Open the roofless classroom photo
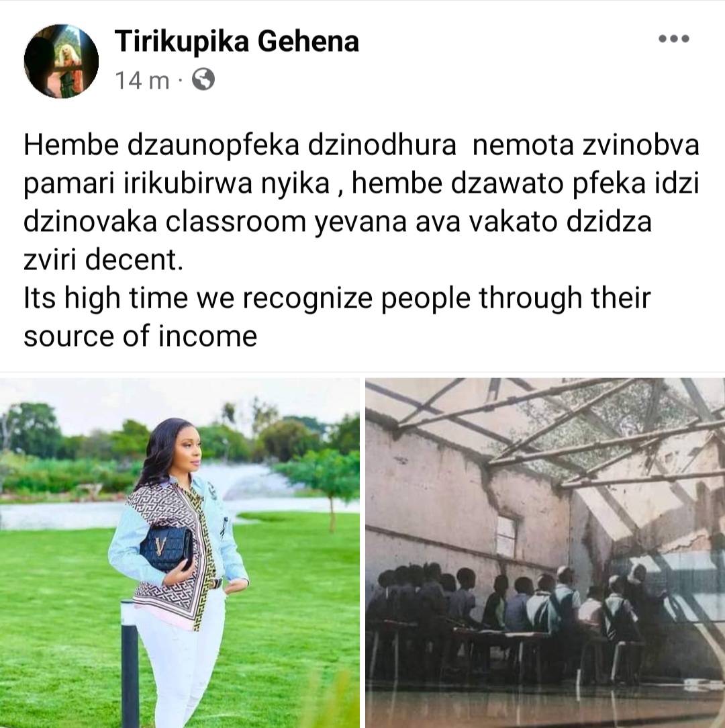 click(545, 553)
